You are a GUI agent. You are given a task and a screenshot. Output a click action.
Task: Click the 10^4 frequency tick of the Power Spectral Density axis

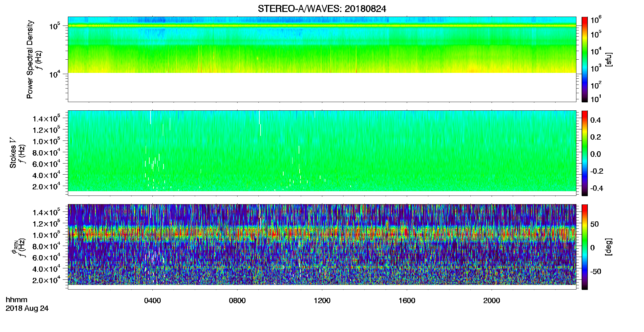54,74
